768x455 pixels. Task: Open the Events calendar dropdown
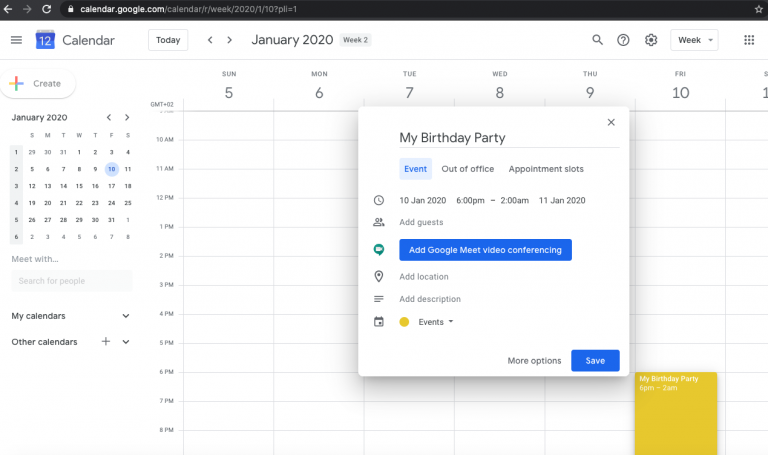(x=435, y=322)
